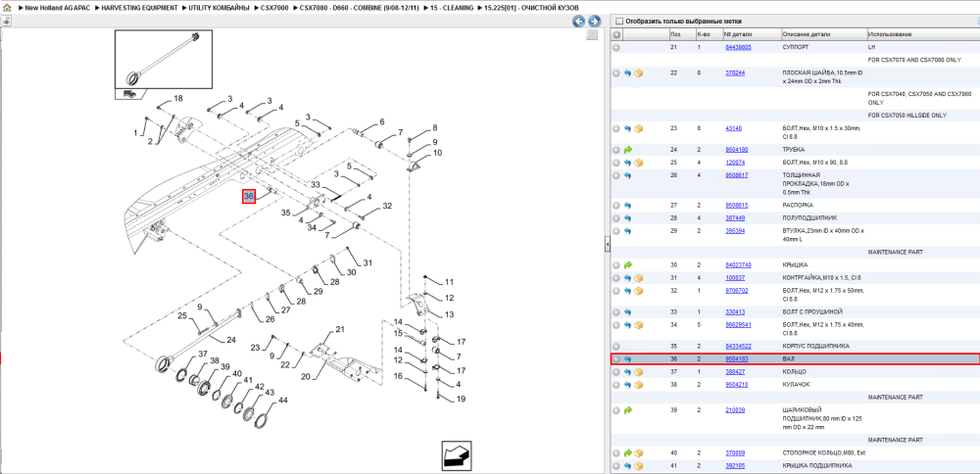Image resolution: width=980 pixels, height=474 pixels.
Task: Open part number 210839 link
Action: click(735, 410)
